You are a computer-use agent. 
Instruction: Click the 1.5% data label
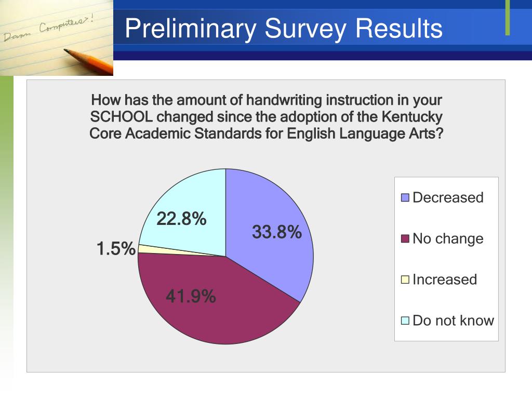coord(116,248)
